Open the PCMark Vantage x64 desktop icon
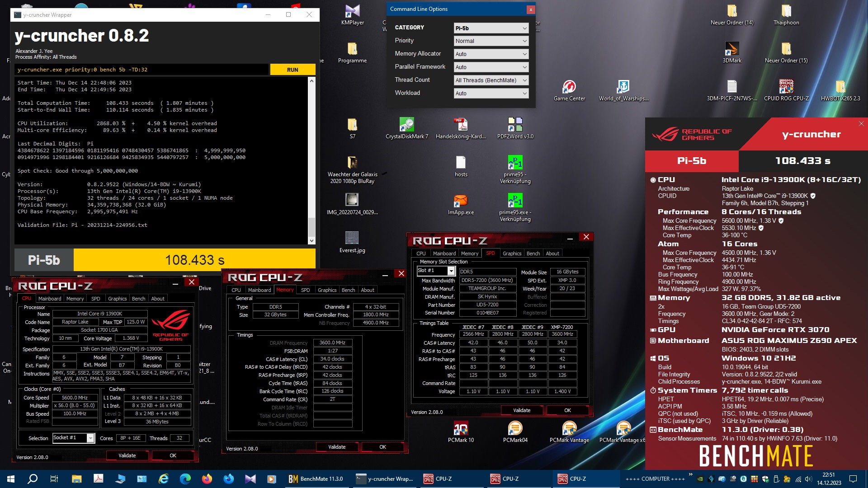The image size is (868, 488). click(623, 432)
